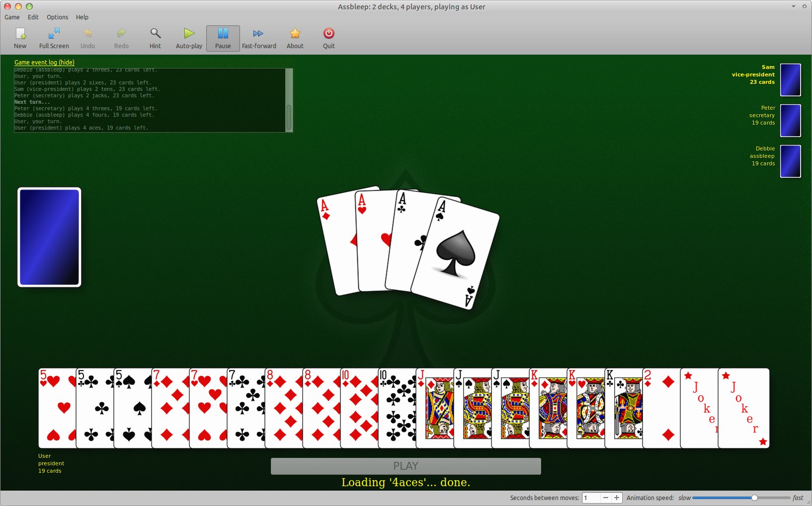Click log line 'User (president) plays 4 aces'
The width and height of the screenshot is (812, 506).
coord(81,128)
